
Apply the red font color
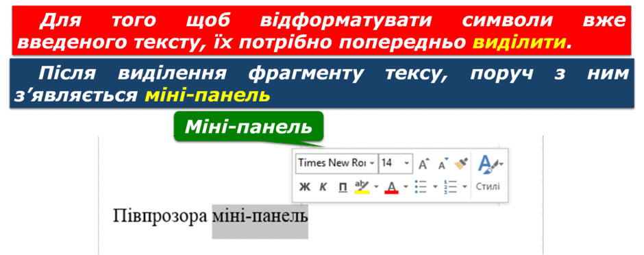point(391,187)
